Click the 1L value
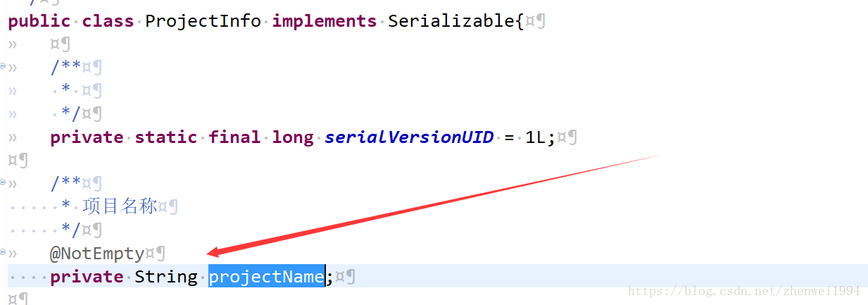Viewport: 868px width, 305px height. (x=536, y=137)
